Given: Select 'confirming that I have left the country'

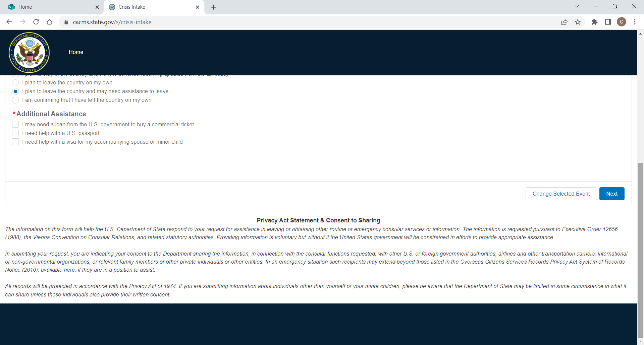Looking at the screenshot, I should tap(15, 100).
